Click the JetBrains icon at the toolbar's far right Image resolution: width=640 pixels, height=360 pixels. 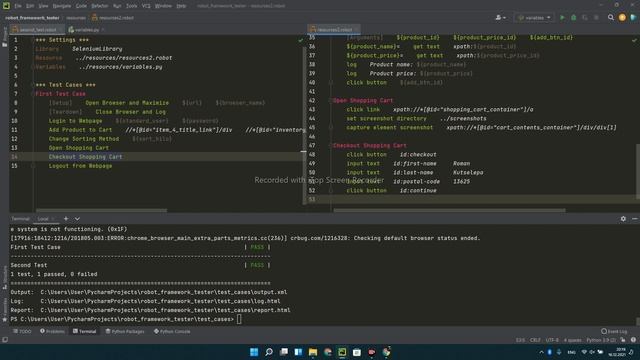tap(633, 18)
